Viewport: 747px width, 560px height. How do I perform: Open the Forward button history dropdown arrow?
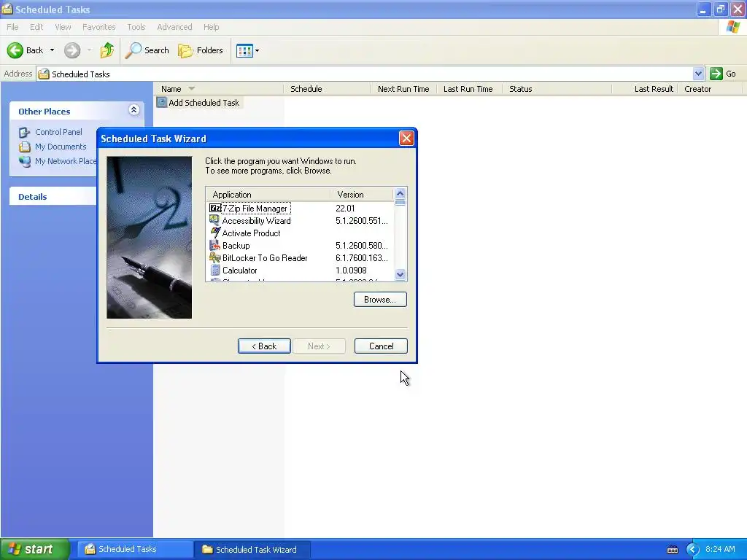tap(89, 50)
